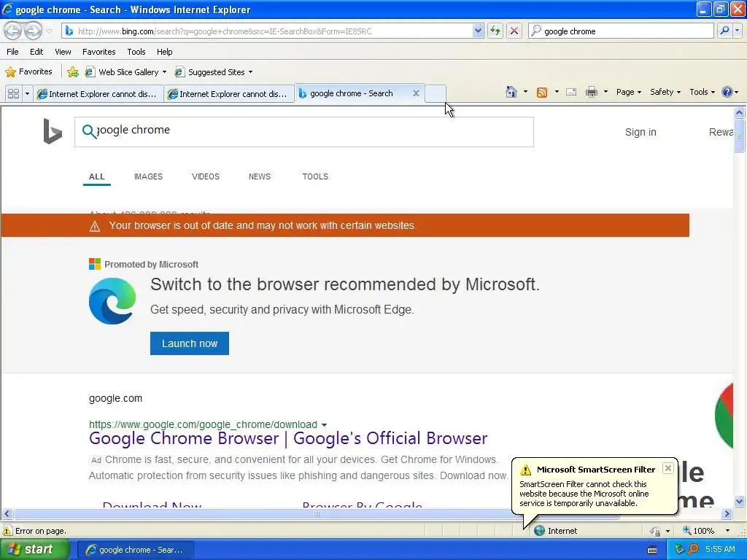Click the Bing search text box
Image resolution: width=747 pixels, height=560 pixels.
[x=304, y=132]
